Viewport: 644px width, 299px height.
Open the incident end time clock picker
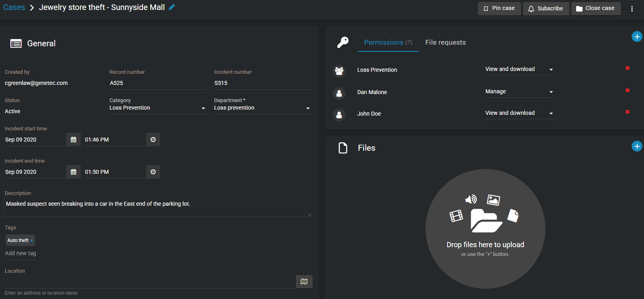(x=153, y=172)
